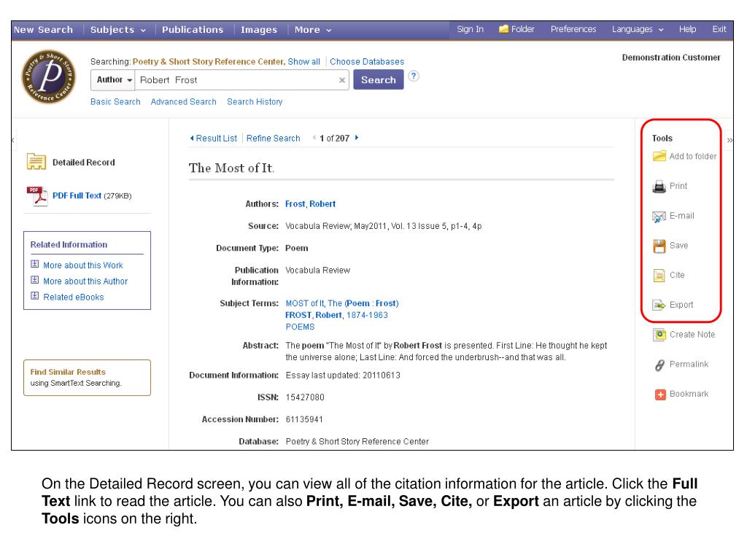
Task: Click the Folder icon in top bar
Action: click(x=503, y=29)
